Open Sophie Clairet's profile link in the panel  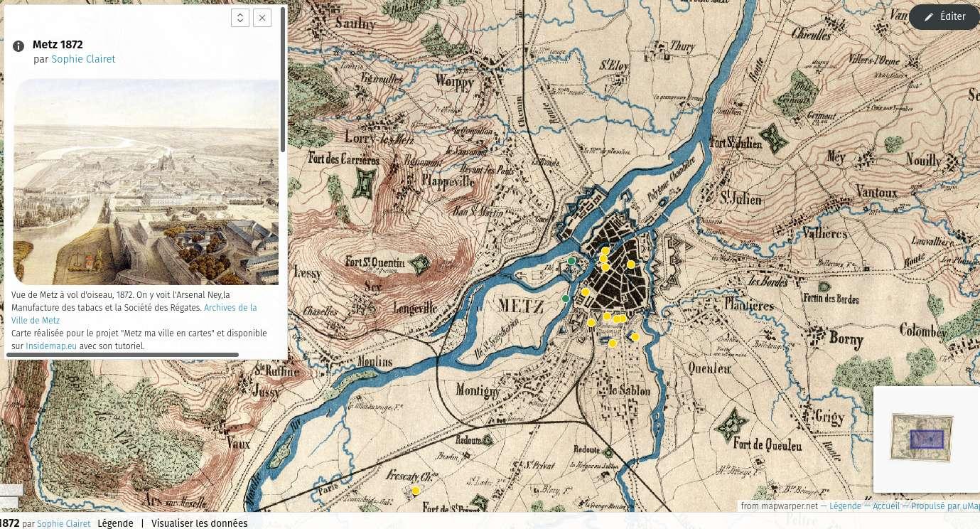(83, 59)
